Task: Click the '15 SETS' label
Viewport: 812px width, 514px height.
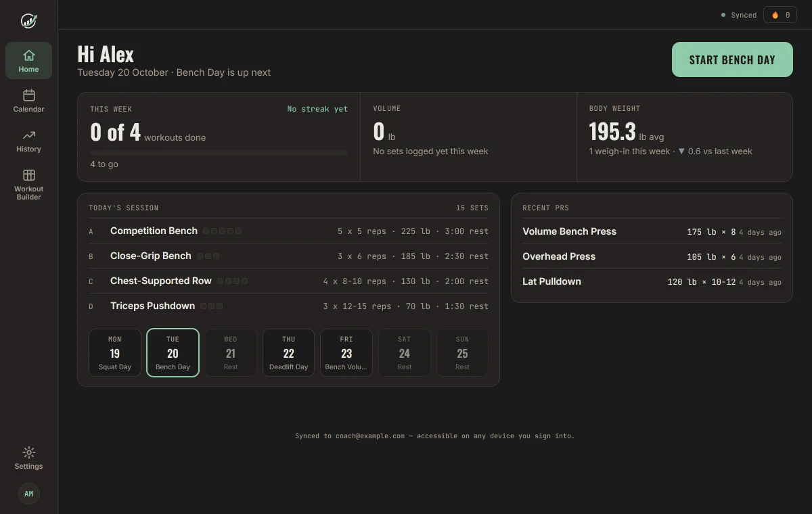Action: tap(472, 208)
